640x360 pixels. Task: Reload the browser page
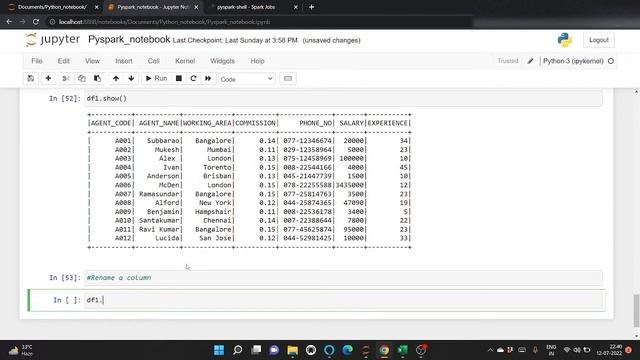pyautogui.click(x=36, y=22)
